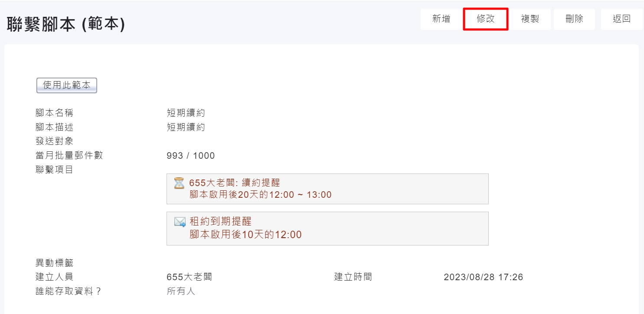Click the 異動標籤 field label
Image resolution: width=644 pixels, height=314 pixels.
point(55,263)
